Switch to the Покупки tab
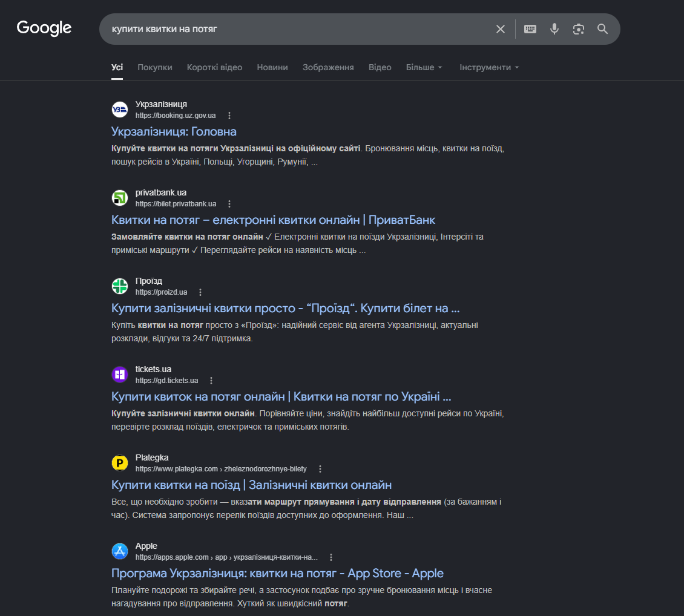 click(x=155, y=68)
